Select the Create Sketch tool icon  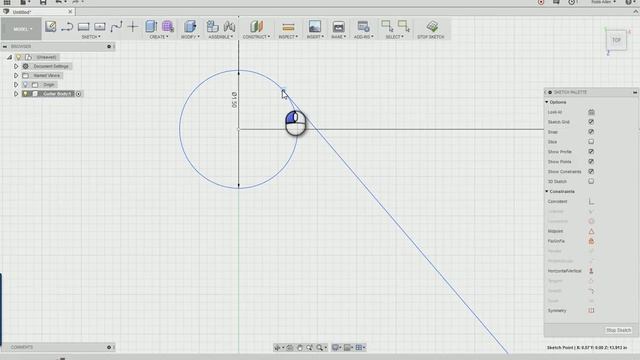point(51,27)
